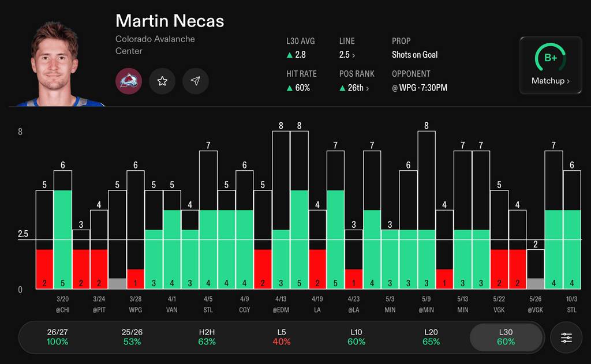
Task: Click the 5/26 @VGK gray bar
Action: click(x=535, y=284)
